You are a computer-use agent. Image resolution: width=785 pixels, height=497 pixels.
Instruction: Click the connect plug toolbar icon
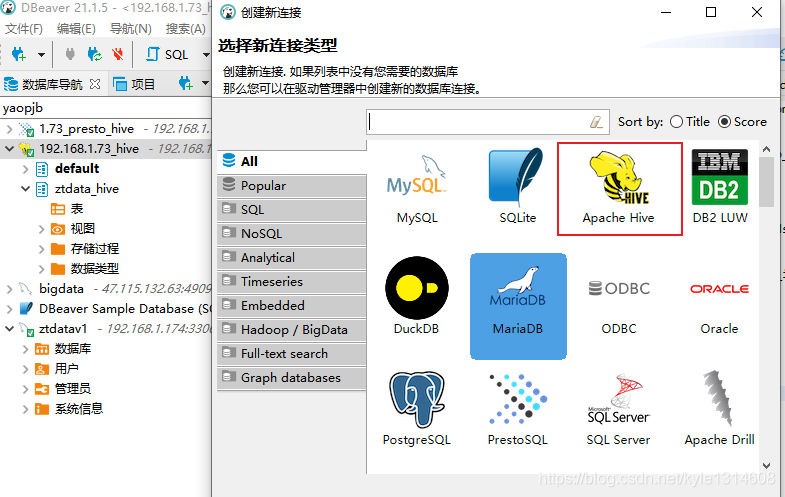[x=70, y=54]
